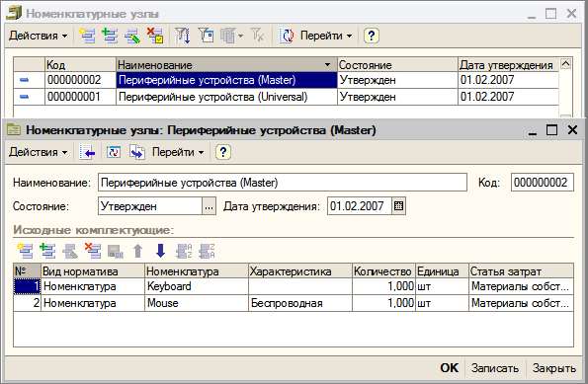Select code cell 000000001
This screenshot has width=588, height=384.
click(x=80, y=97)
